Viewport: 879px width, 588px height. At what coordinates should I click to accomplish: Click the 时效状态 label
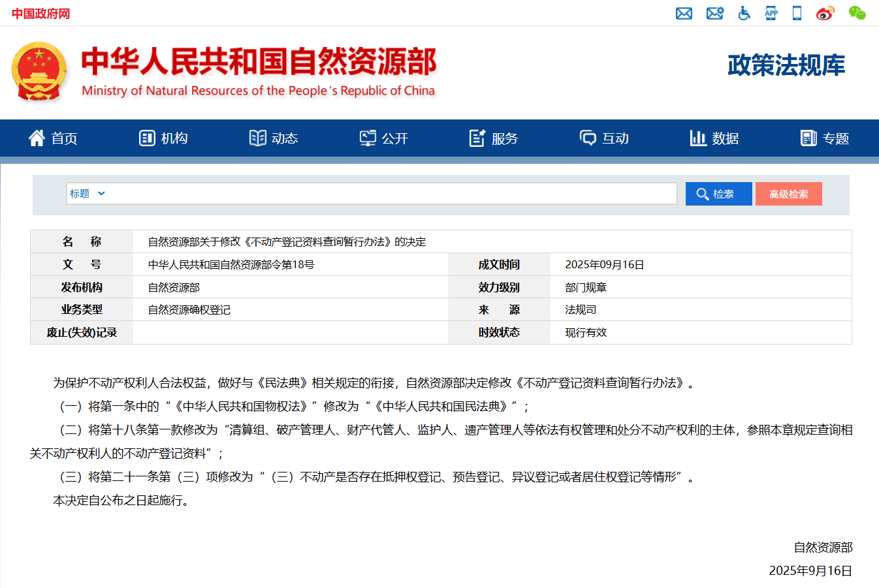click(x=499, y=333)
